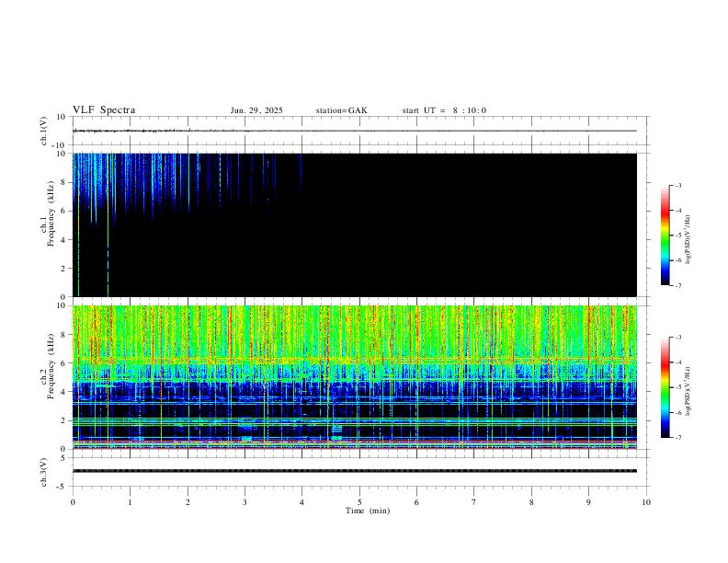728x563 pixels.
Task: Click time axis tick label "5"
Action: (x=359, y=502)
